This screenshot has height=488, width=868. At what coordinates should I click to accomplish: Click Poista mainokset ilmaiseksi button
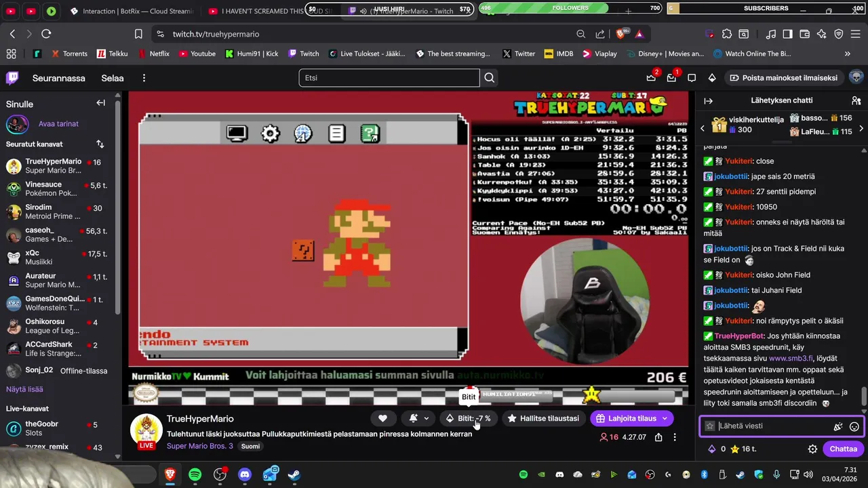[x=783, y=78]
